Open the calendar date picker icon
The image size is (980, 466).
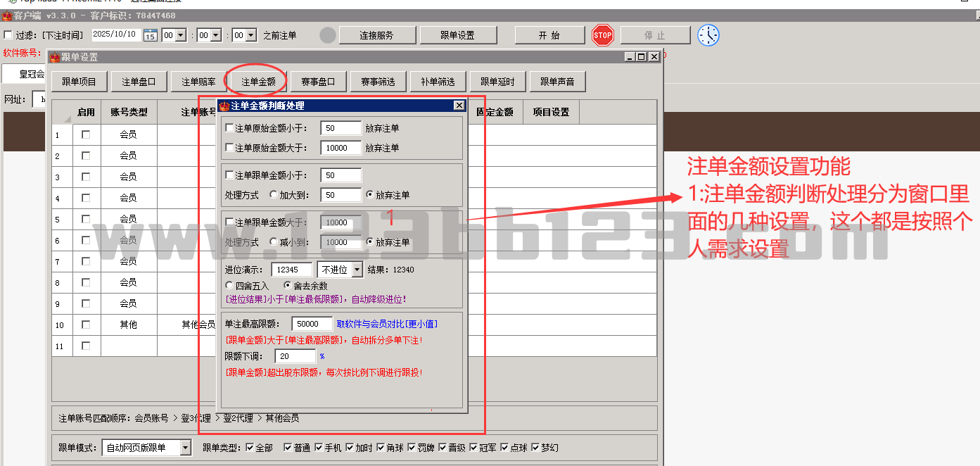pos(150,35)
